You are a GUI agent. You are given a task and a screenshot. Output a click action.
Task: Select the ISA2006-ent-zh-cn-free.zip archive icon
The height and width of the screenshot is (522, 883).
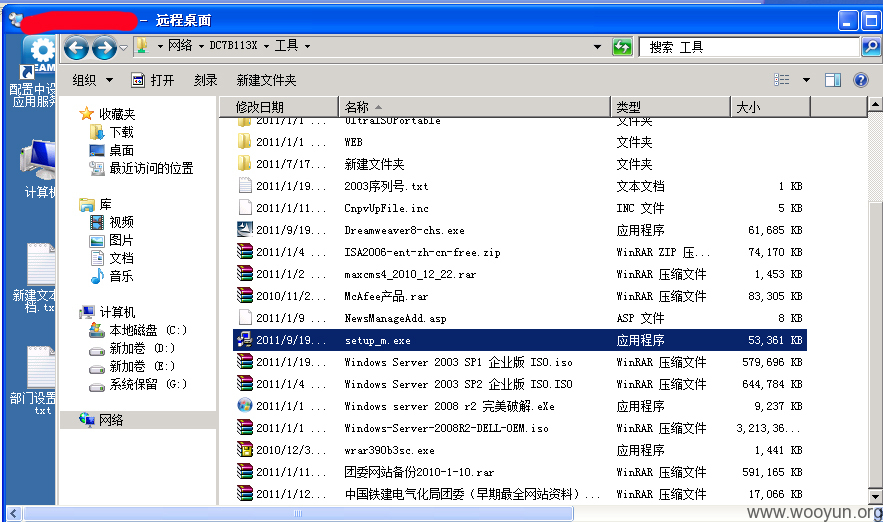point(244,252)
